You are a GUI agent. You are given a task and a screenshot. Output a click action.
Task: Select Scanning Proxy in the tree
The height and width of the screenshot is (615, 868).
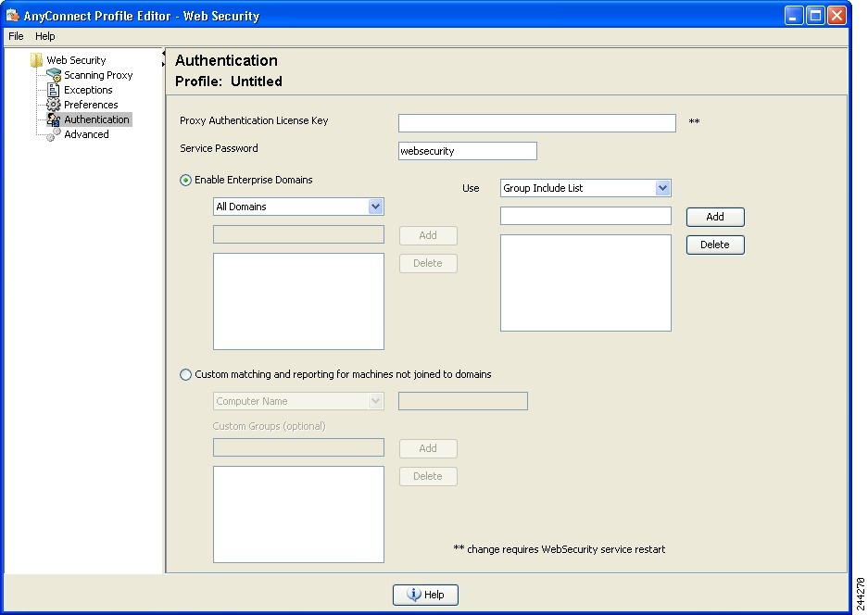click(98, 75)
